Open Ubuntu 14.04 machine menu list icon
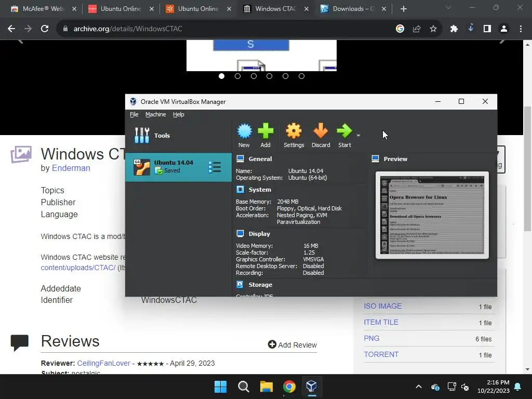This screenshot has height=399, width=532. [215, 167]
